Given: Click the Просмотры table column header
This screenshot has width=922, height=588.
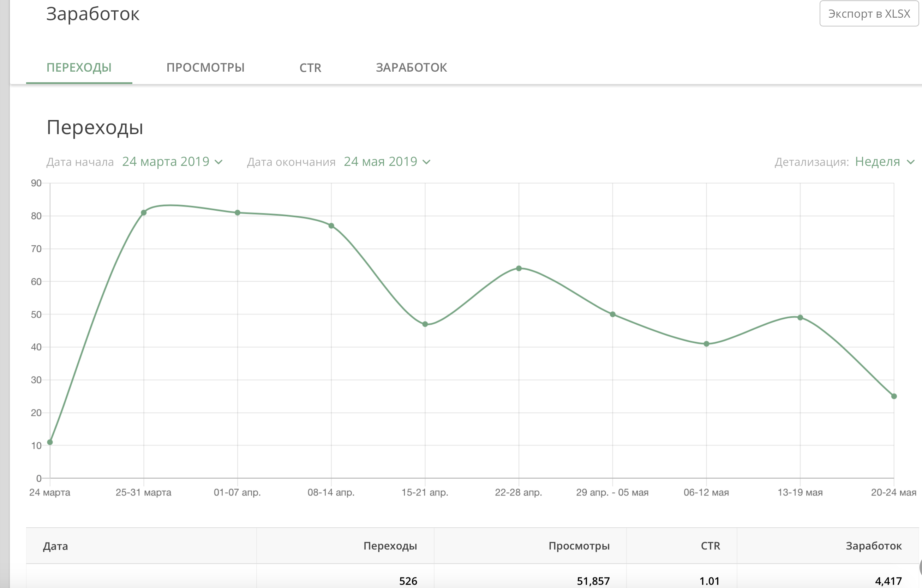Looking at the screenshot, I should (579, 546).
